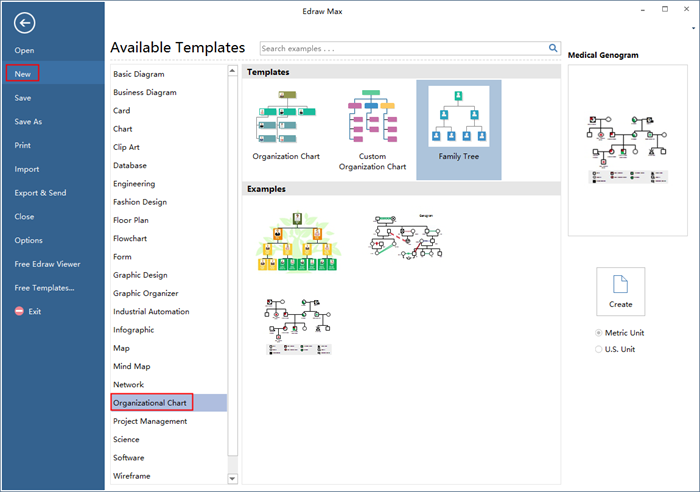Click the small ribbon collapse arrow at top right
Viewport: 700px width, 492px height.
click(693, 28)
